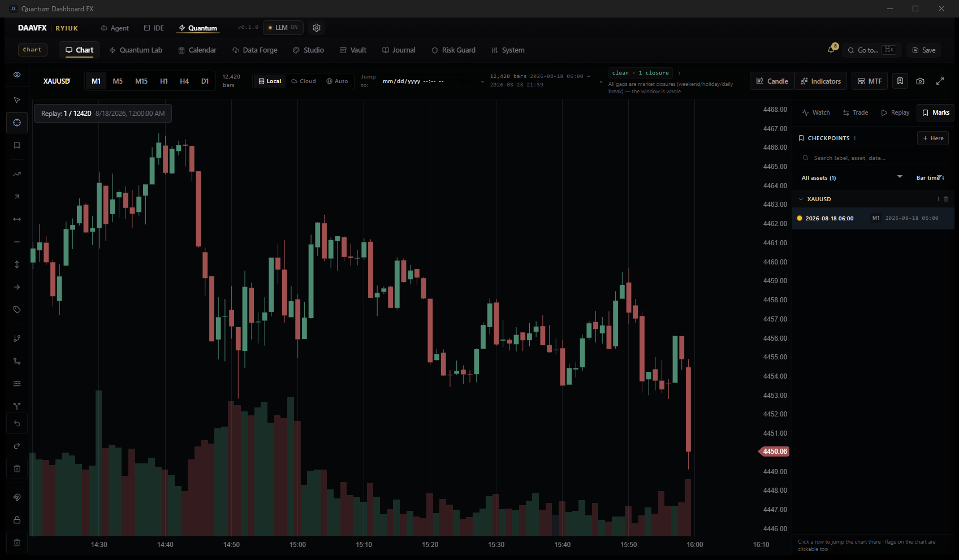The image size is (959, 560).
Task: Click the add bookmark icon beside MTF
Action: pyautogui.click(x=900, y=81)
